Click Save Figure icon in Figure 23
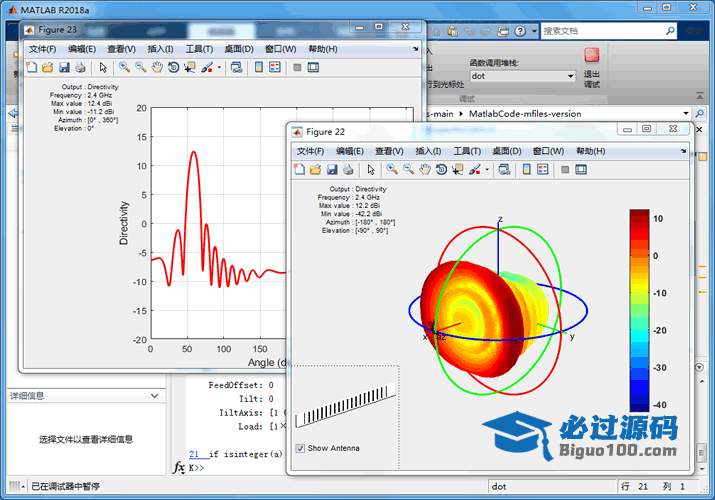The height and width of the screenshot is (500, 715). click(x=64, y=67)
